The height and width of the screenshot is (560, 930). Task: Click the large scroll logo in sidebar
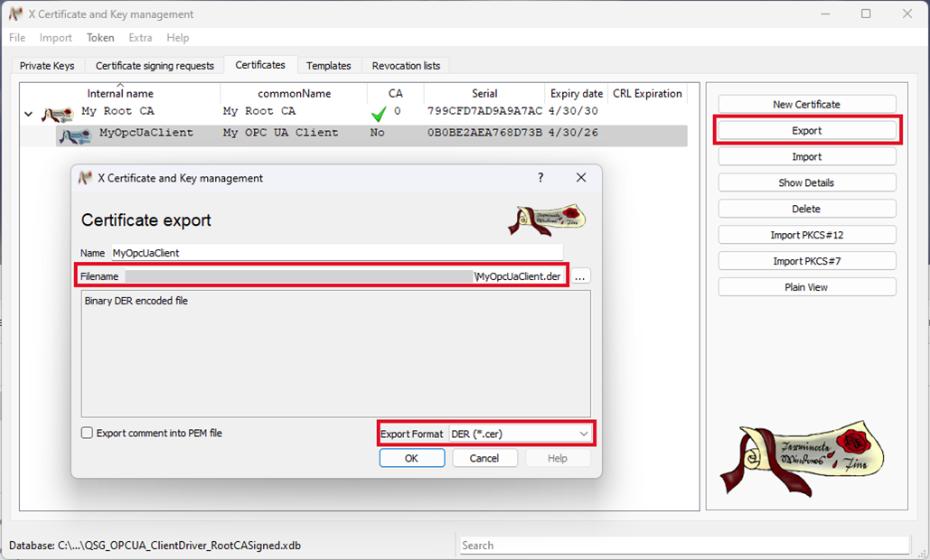tap(801, 456)
